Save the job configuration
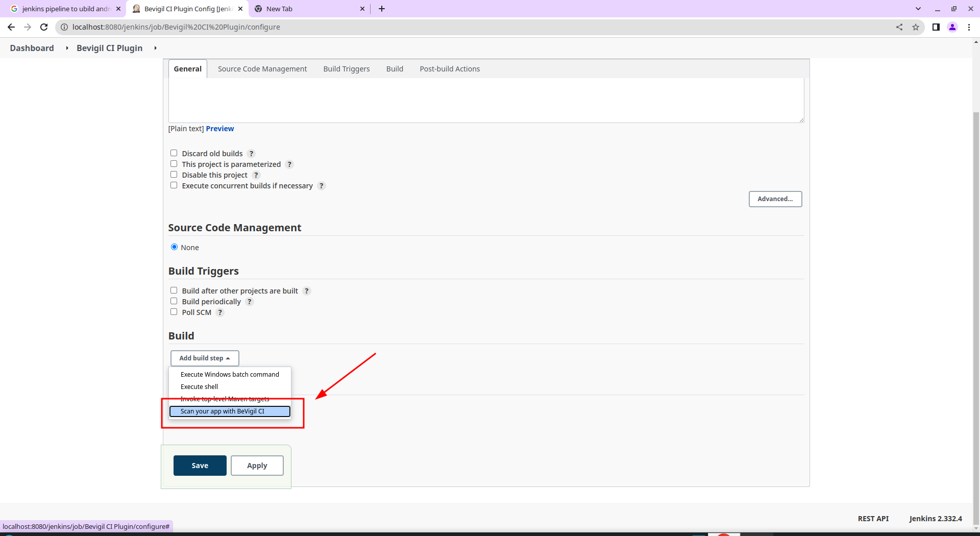Screen dimensions: 980x536 pyautogui.click(x=200, y=466)
